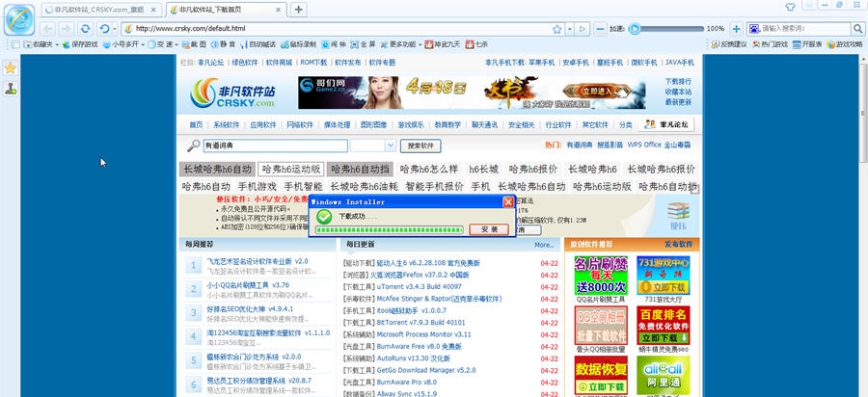Click 反馈建议 feedback item

coord(729,44)
